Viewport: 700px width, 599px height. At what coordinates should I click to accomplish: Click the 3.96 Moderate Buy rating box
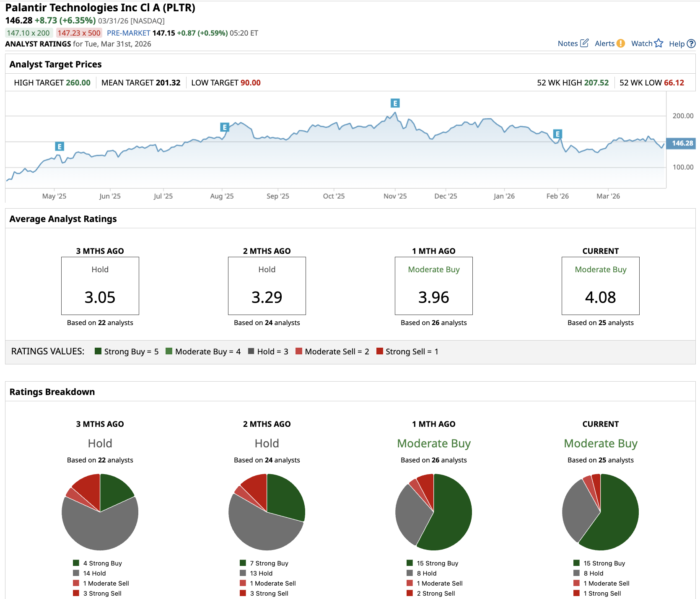point(434,286)
